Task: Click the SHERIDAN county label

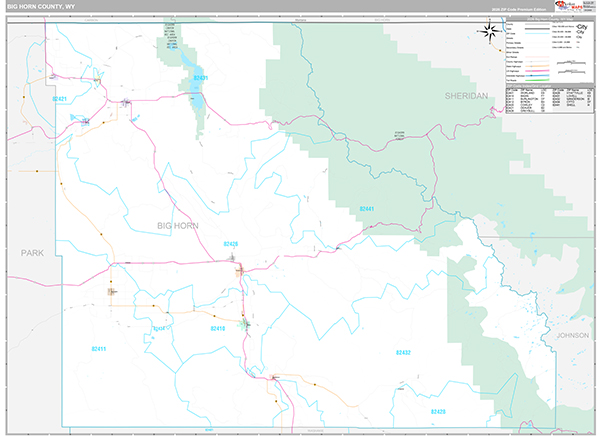Action: [x=464, y=94]
